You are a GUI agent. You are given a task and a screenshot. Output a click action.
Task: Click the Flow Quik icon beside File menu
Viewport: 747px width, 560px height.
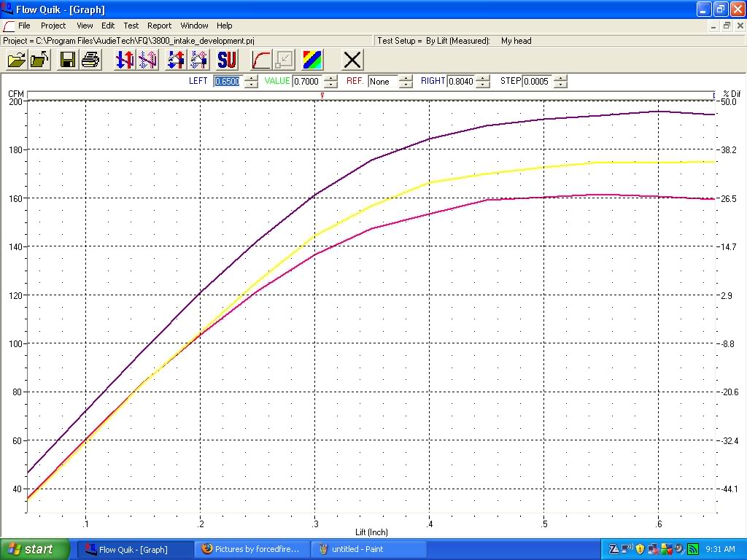(8, 26)
